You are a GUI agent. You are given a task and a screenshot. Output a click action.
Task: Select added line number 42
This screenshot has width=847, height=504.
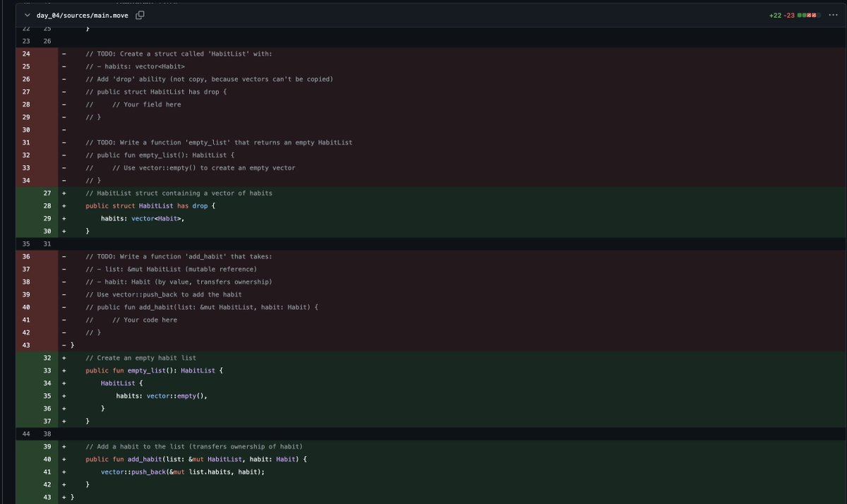pyautogui.click(x=48, y=486)
